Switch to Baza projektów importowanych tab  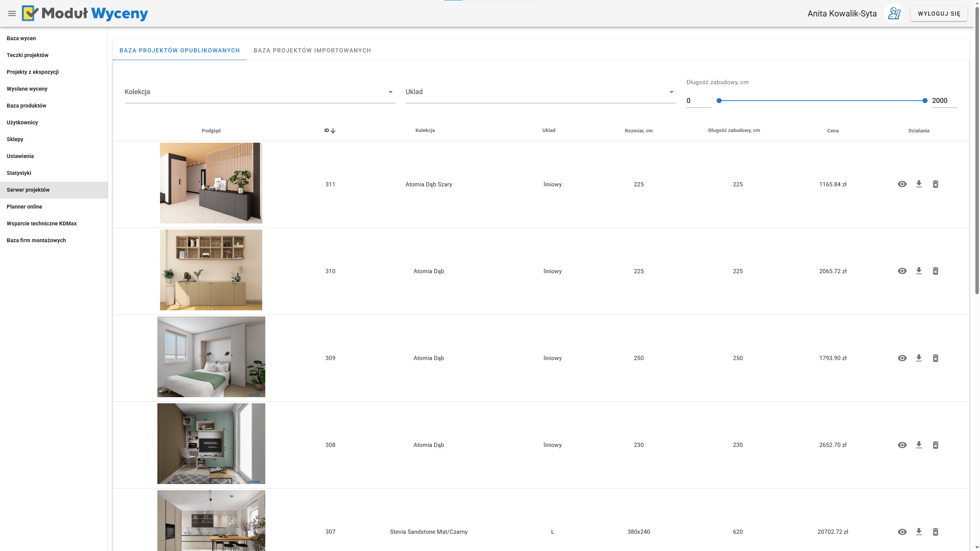pos(312,51)
